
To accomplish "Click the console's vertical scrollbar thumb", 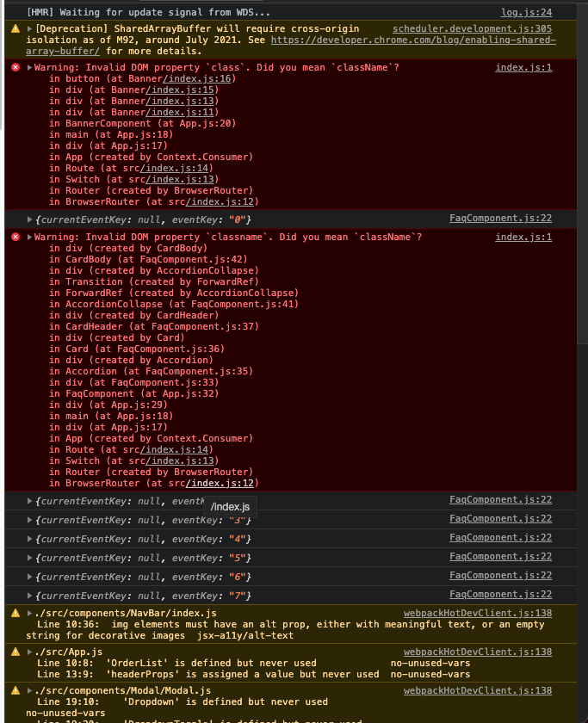I will [x=582, y=173].
